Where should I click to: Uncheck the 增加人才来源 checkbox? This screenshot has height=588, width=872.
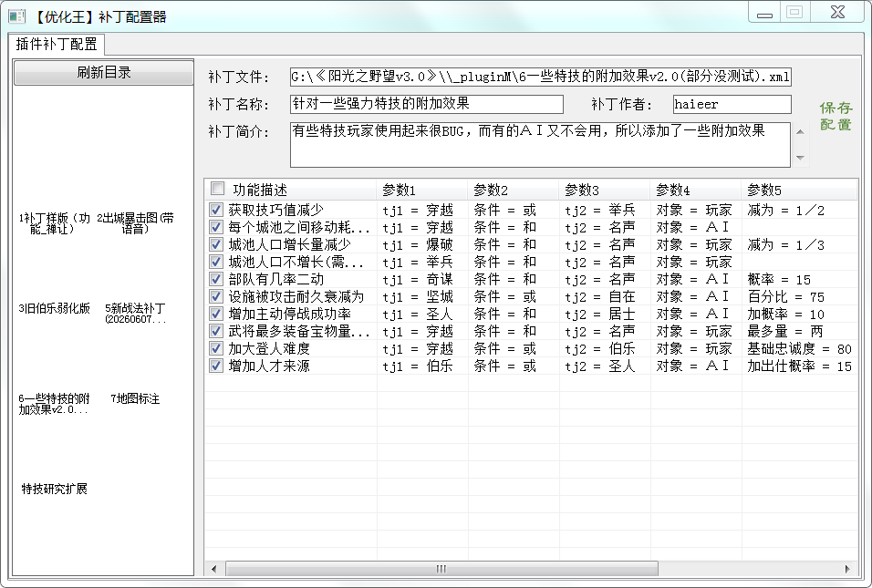(216, 366)
